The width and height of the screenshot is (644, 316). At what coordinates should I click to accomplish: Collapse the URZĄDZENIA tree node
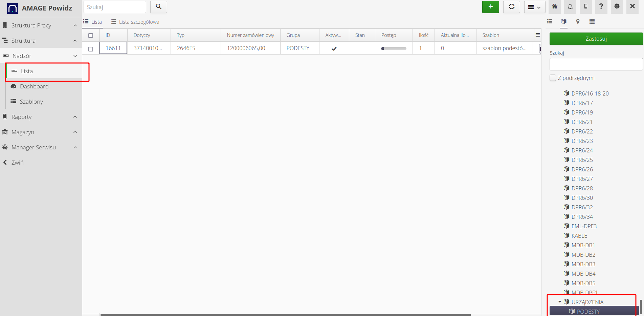(560, 301)
